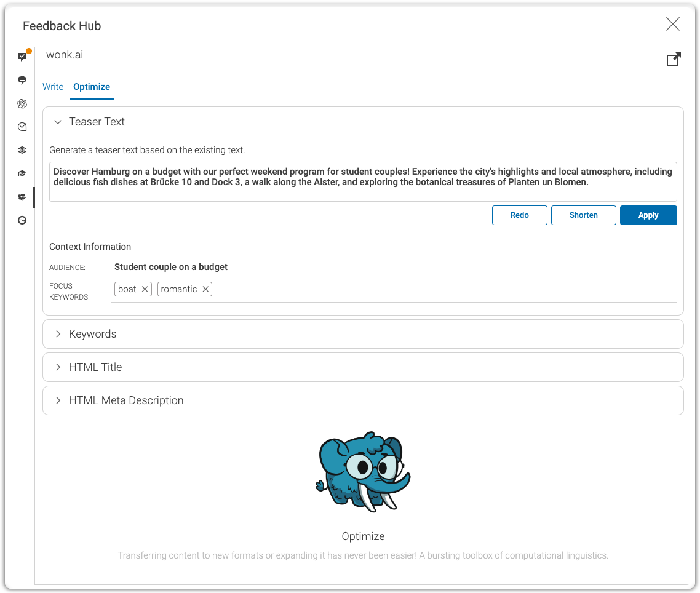Click the graduation cap sidebar icon
This screenshot has width=700, height=593.
click(22, 173)
